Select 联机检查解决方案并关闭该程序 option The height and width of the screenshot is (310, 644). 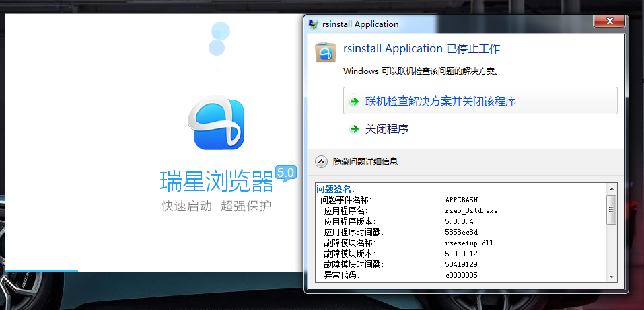click(x=480, y=101)
